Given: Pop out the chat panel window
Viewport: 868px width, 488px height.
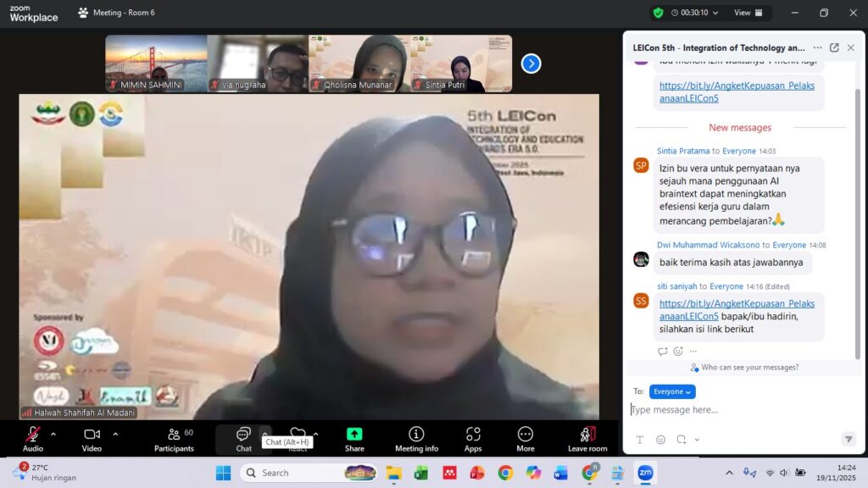Looking at the screenshot, I should coord(834,48).
